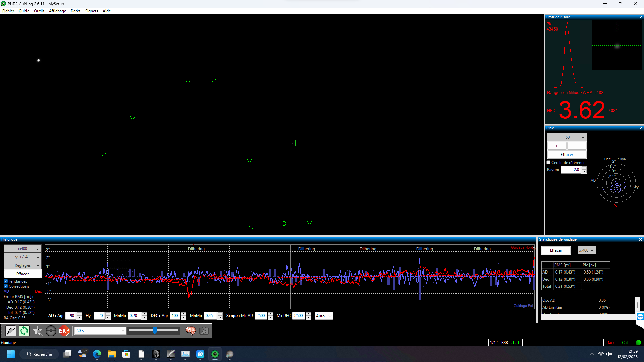Open the Outils menu
This screenshot has height=362, width=644.
[x=39, y=11]
